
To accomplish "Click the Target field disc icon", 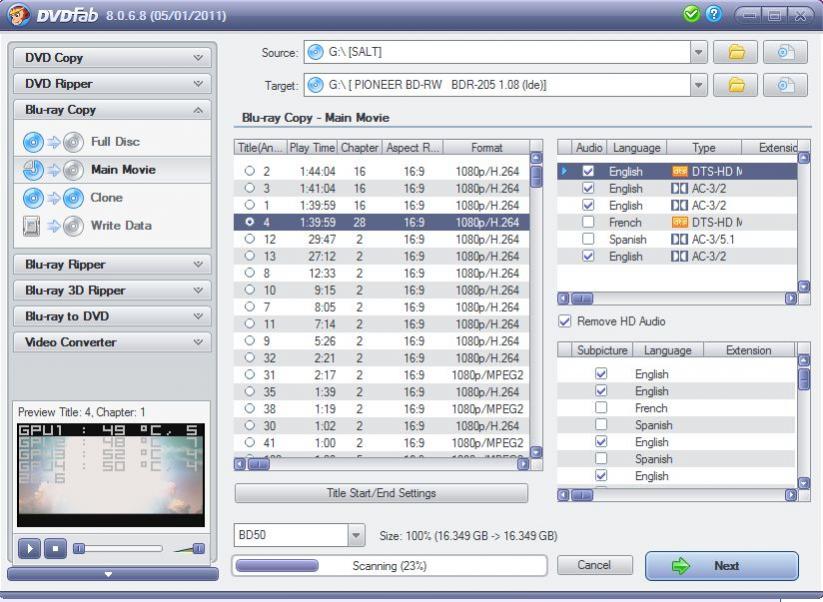I will tap(315, 85).
